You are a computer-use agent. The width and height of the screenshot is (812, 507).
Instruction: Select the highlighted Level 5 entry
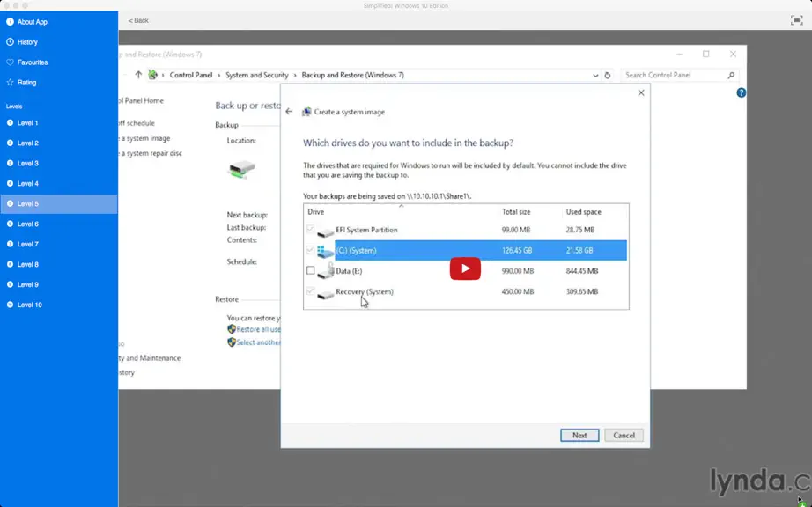pos(58,204)
